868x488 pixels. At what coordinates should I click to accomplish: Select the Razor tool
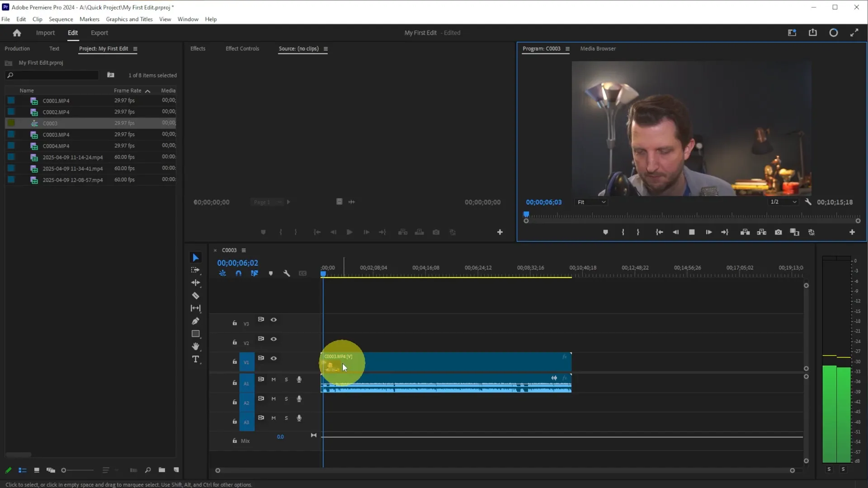[x=195, y=296]
